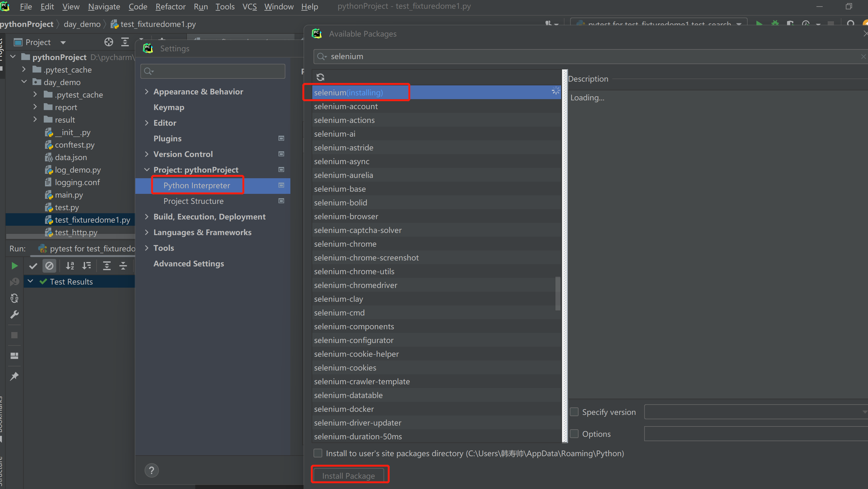The height and width of the screenshot is (489, 868).
Task: Select selenium-base package
Action: pyautogui.click(x=436, y=189)
